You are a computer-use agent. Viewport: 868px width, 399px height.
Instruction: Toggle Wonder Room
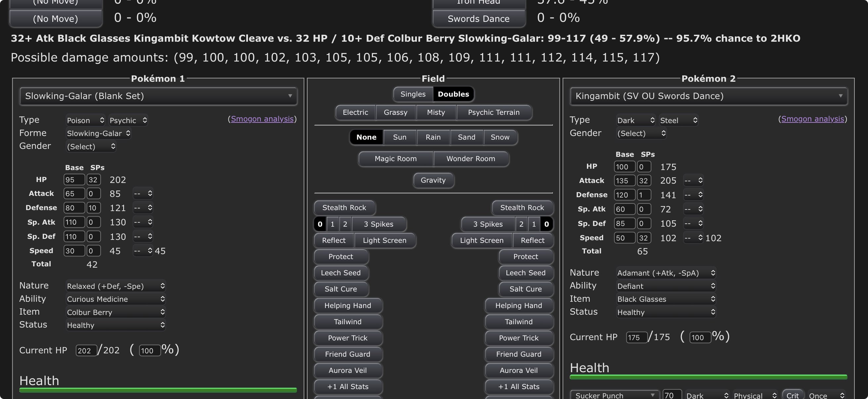point(471,159)
